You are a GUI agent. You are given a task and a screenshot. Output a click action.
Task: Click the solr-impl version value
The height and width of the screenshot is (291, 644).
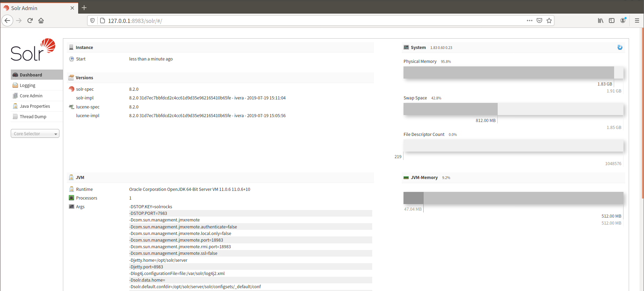(207, 98)
